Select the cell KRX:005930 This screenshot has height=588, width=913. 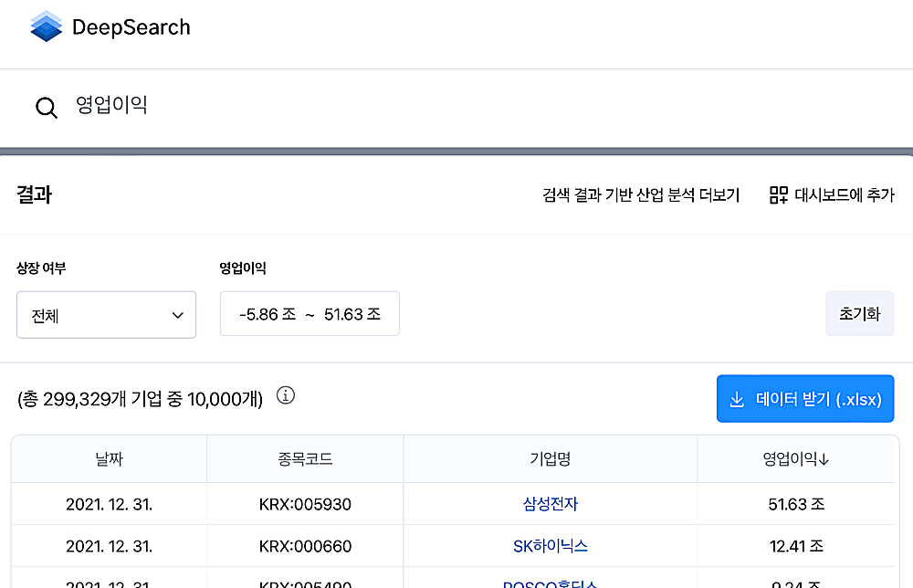point(305,504)
